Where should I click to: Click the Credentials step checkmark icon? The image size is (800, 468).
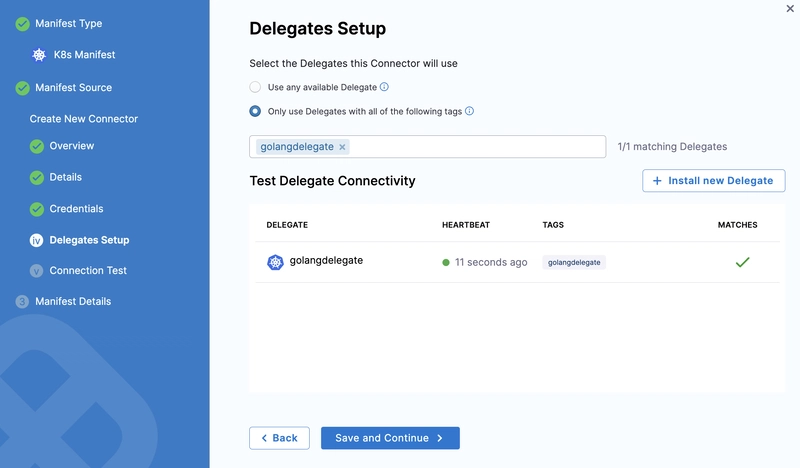[x=37, y=209]
